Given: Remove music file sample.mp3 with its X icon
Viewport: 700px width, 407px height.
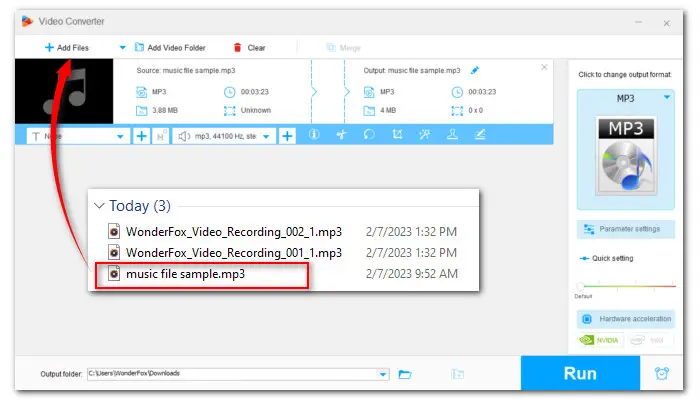Looking at the screenshot, I should click(544, 67).
